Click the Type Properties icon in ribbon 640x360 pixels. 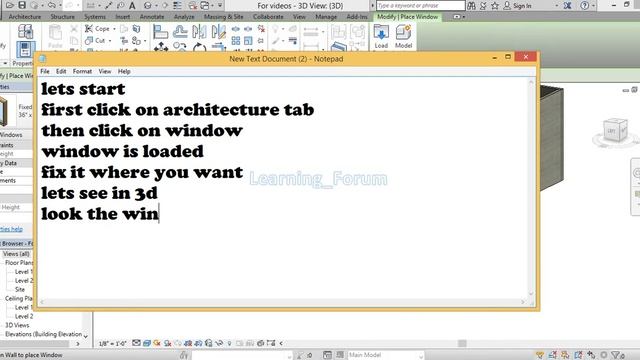coord(25,31)
